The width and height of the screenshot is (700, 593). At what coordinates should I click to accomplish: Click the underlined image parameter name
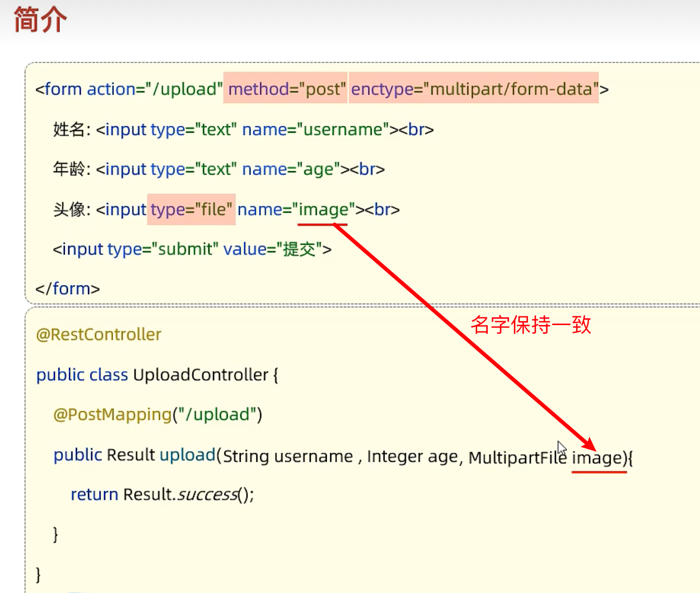click(x=597, y=458)
